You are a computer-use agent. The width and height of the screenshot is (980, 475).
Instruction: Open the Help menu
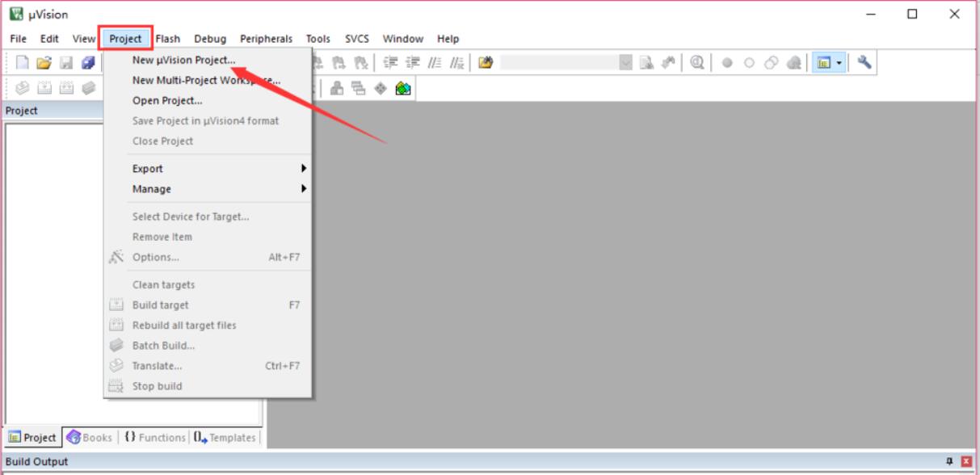(448, 39)
